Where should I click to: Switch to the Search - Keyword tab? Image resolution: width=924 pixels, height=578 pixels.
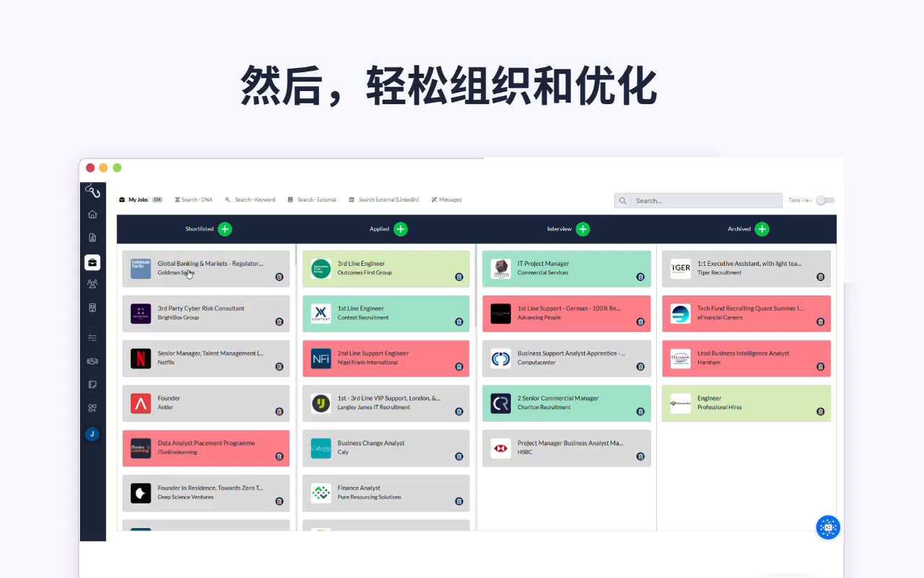click(x=250, y=199)
